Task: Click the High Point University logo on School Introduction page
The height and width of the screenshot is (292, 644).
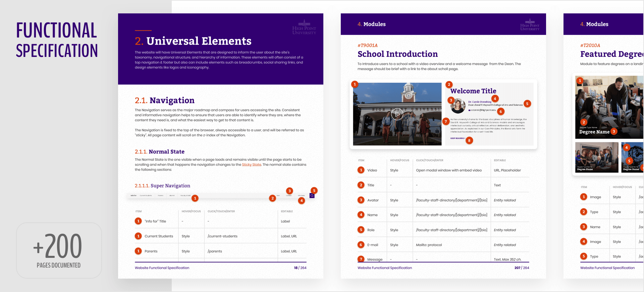Action: pos(530,24)
